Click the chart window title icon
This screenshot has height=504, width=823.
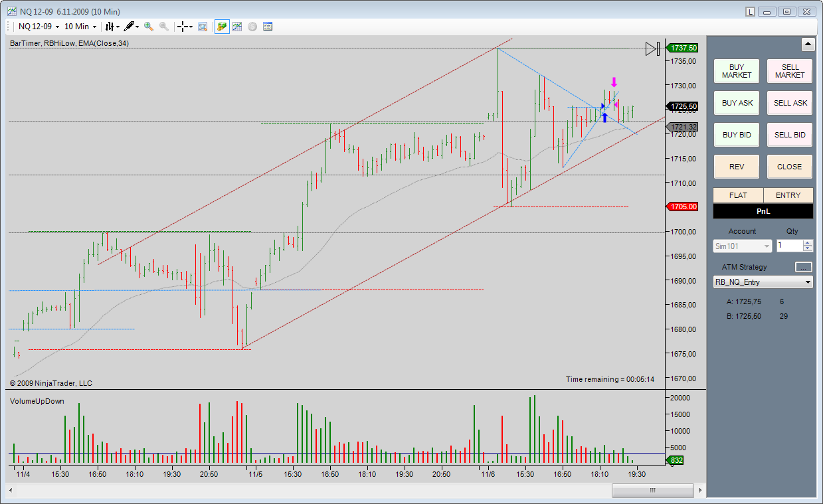[x=12, y=11]
